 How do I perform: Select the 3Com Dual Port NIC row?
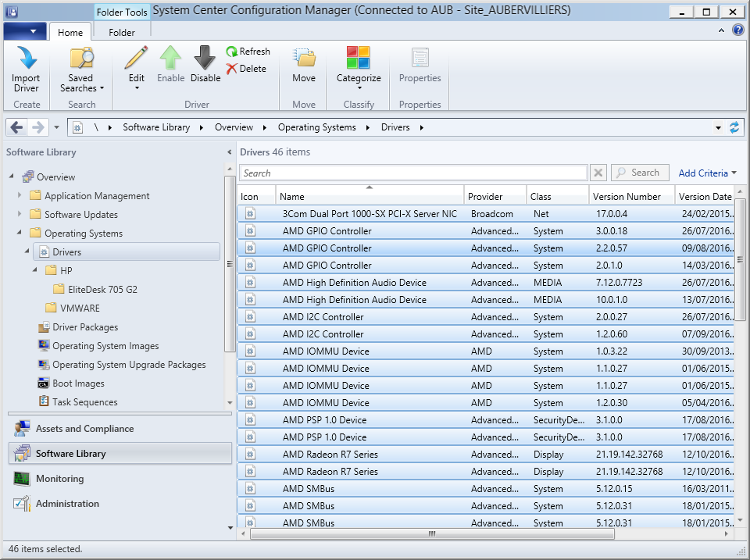point(486,214)
